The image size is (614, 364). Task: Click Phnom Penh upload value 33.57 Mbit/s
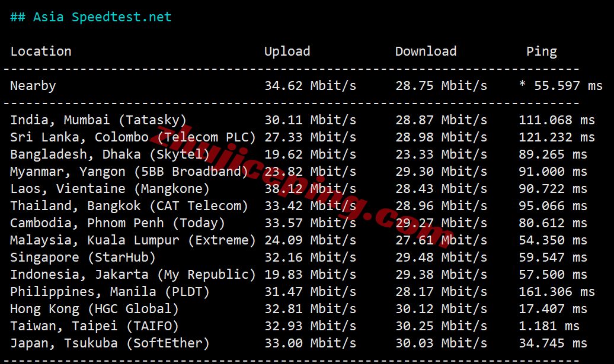click(x=311, y=223)
